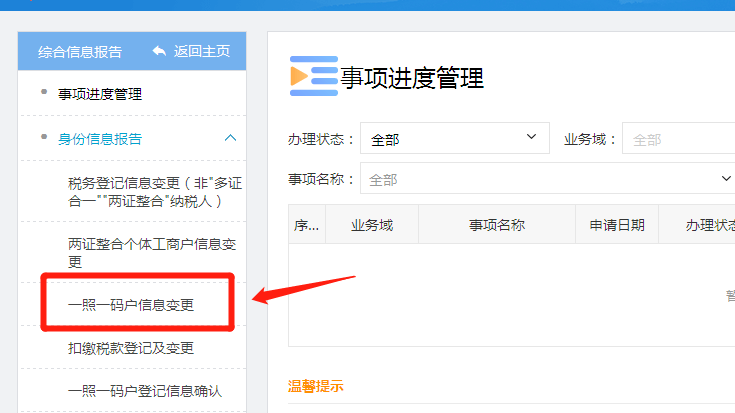Click the 办理状态 table column header

click(x=705, y=225)
